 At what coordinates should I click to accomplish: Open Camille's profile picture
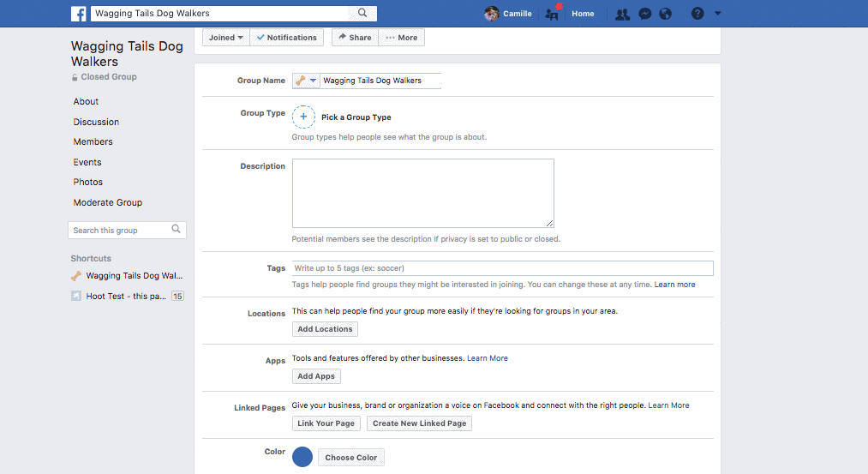491,14
